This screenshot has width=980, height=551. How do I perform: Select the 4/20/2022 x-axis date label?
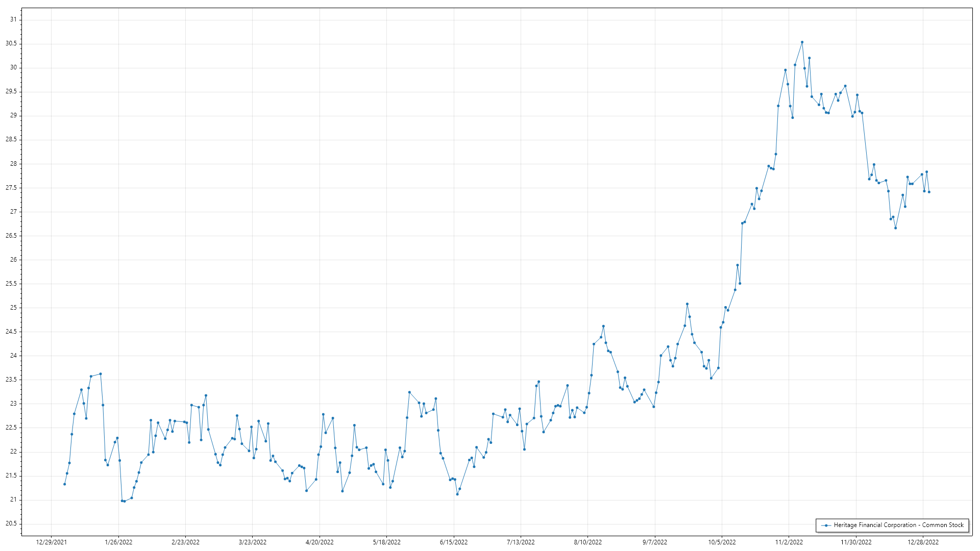pos(320,542)
